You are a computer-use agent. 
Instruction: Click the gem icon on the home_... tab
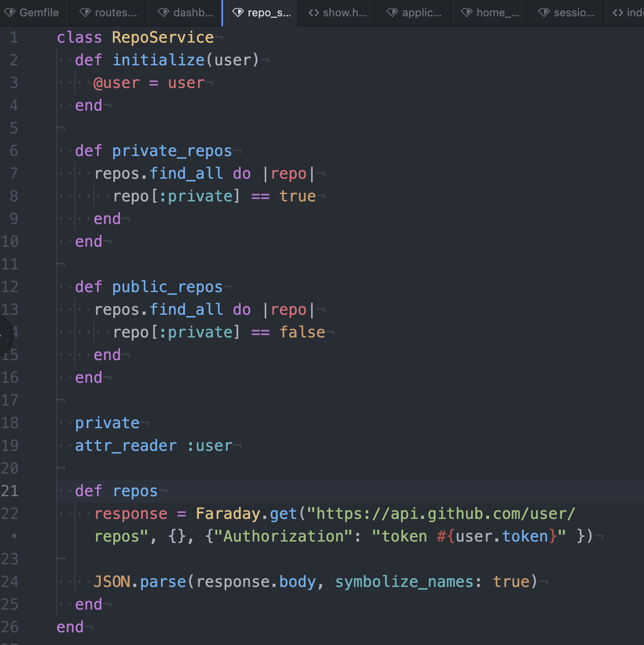tap(466, 13)
